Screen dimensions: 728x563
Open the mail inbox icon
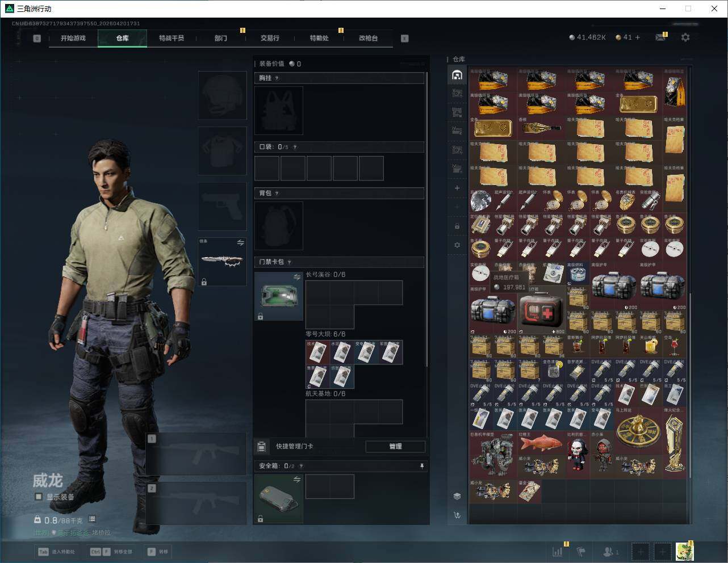[x=660, y=37]
